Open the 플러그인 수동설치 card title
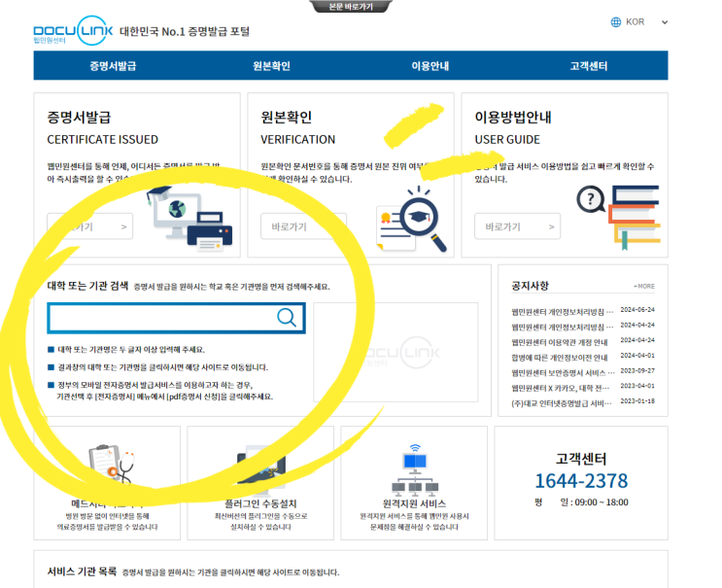The image size is (722, 588). coord(260,503)
